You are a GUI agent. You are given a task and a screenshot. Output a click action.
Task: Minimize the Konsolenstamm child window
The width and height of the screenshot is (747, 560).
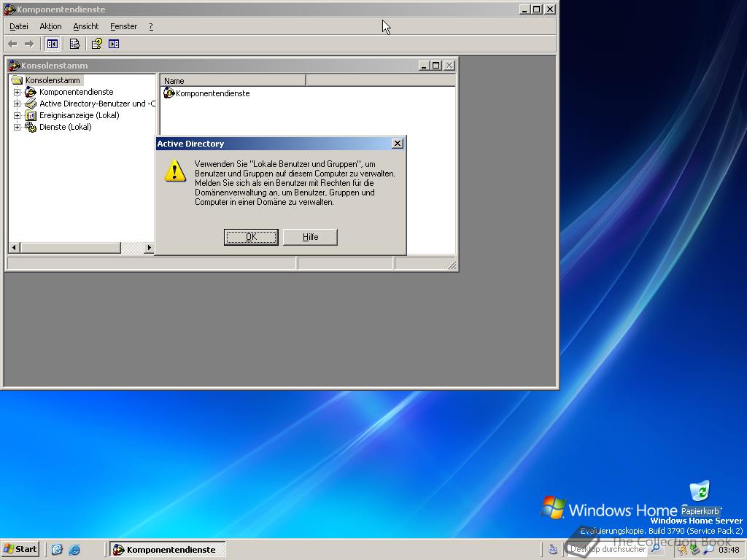tap(424, 66)
